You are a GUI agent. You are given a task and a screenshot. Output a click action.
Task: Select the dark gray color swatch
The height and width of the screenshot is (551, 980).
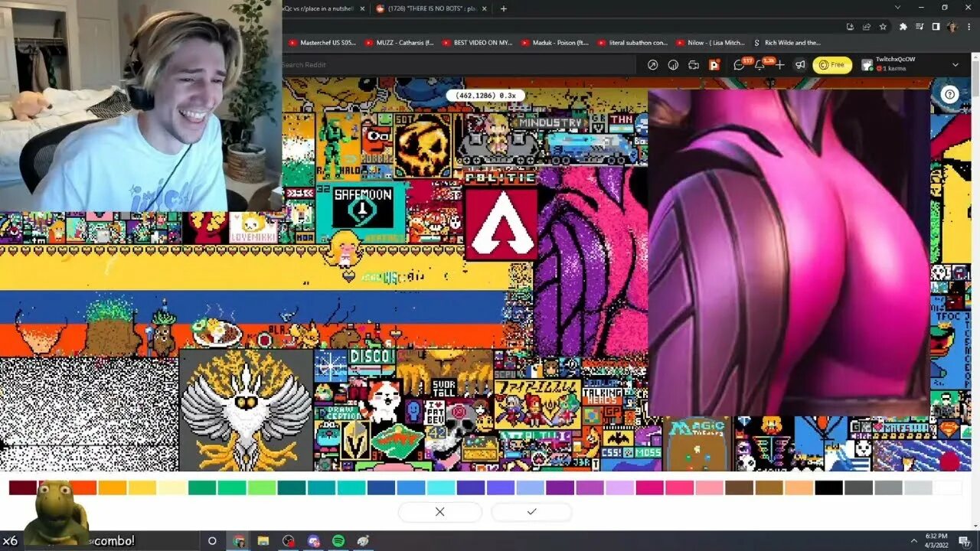point(858,487)
